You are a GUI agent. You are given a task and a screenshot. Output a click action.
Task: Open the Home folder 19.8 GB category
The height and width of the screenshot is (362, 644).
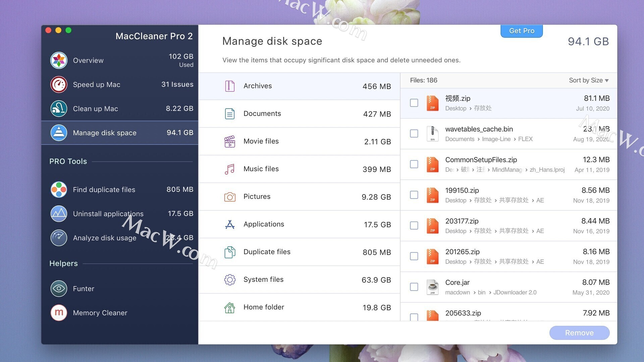tap(299, 307)
